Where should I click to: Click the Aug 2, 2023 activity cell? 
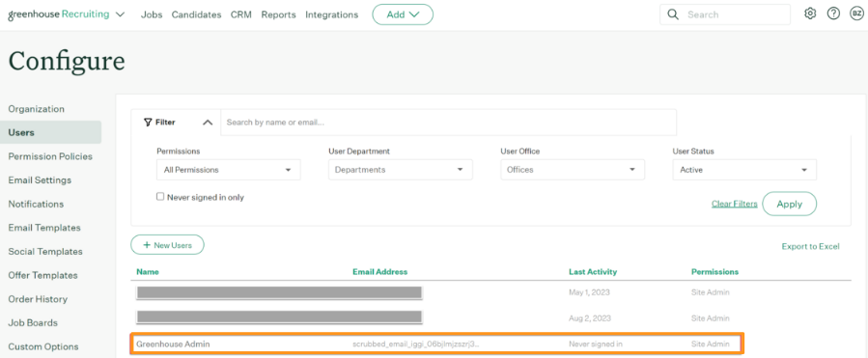[x=590, y=318]
